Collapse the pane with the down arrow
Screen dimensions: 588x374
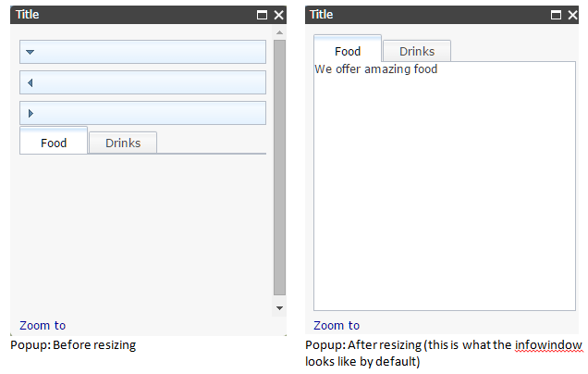pyautogui.click(x=31, y=52)
